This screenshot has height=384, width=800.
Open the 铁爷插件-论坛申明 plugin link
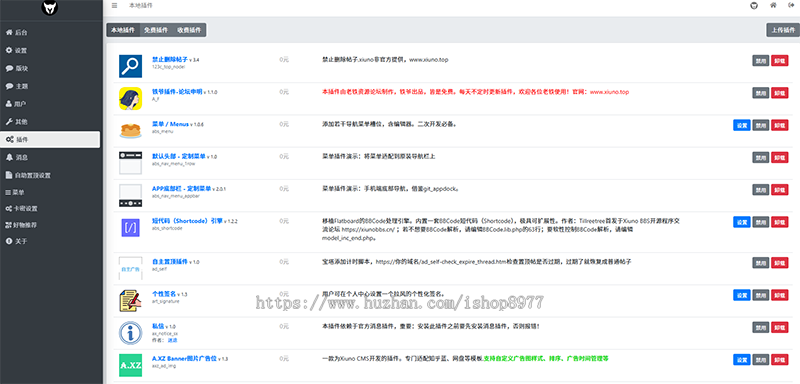(177, 92)
